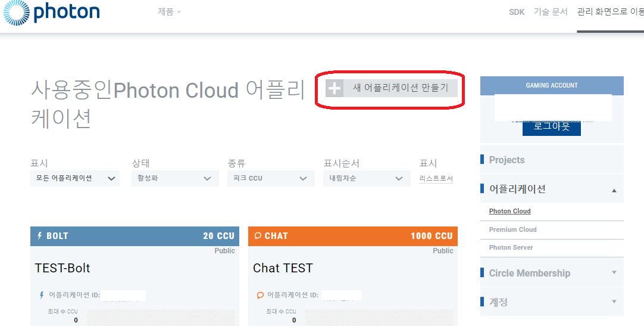644x326 pixels.
Task: Click chat bubble icon beside Chat TEST application ID
Action: coord(260,295)
